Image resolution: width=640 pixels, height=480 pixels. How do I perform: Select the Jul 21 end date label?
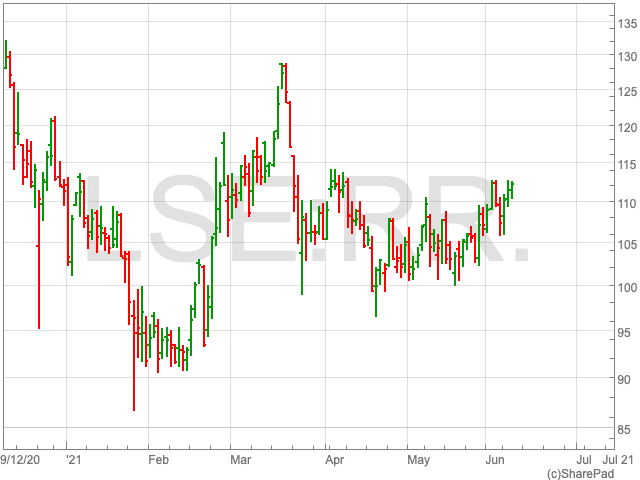coord(617,460)
